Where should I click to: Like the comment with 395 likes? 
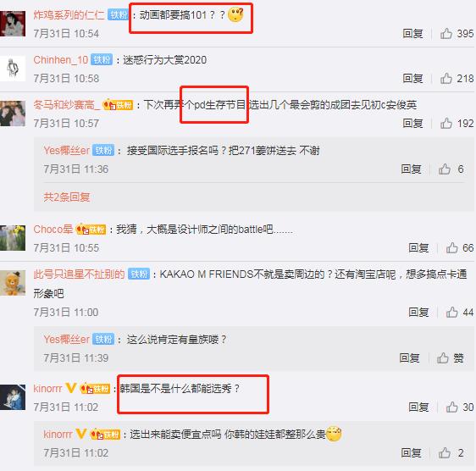(x=446, y=33)
